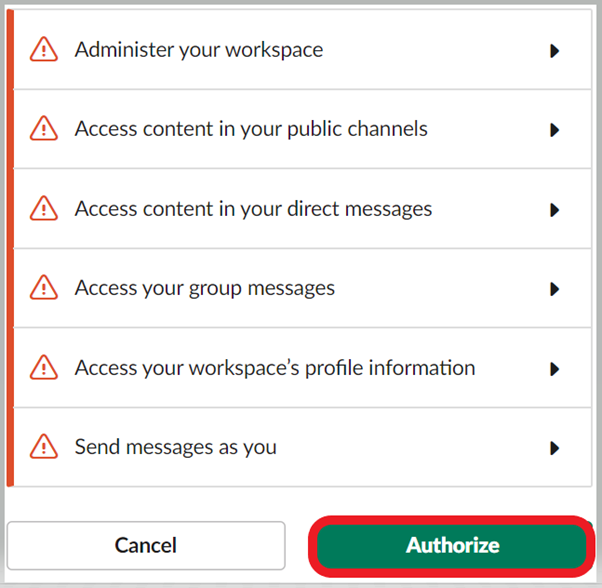This screenshot has width=602, height=588.
Task: Authorize the app permissions
Action: tap(452, 546)
